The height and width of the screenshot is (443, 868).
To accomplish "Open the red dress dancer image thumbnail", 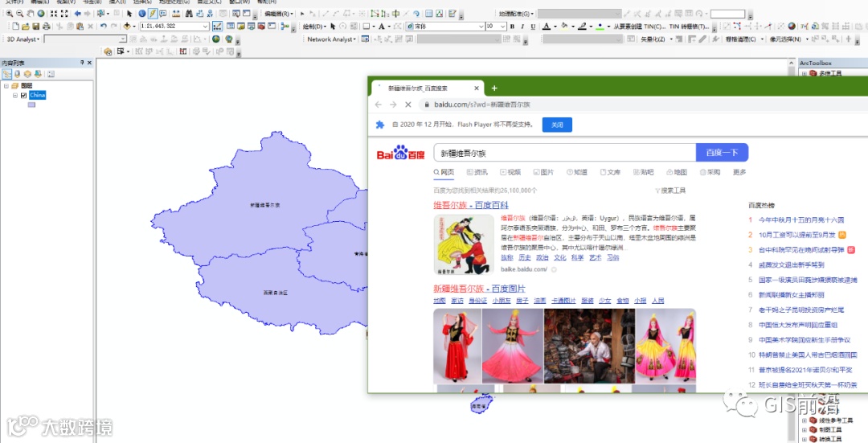I will 457,346.
